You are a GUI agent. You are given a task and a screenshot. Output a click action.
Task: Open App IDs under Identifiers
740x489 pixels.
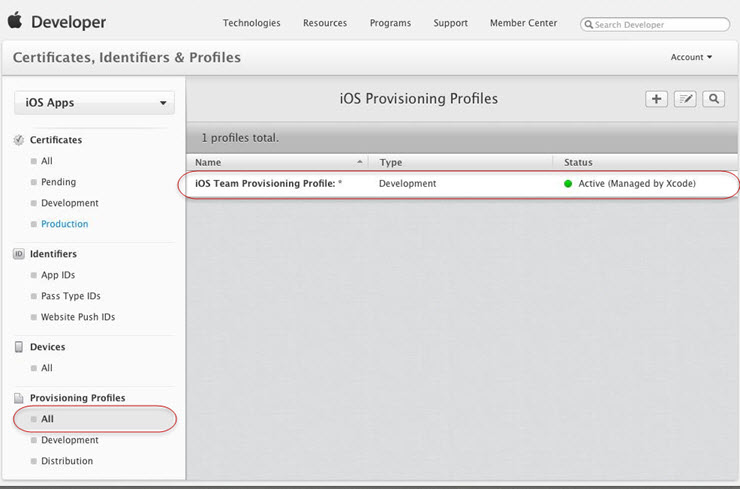tap(58, 275)
